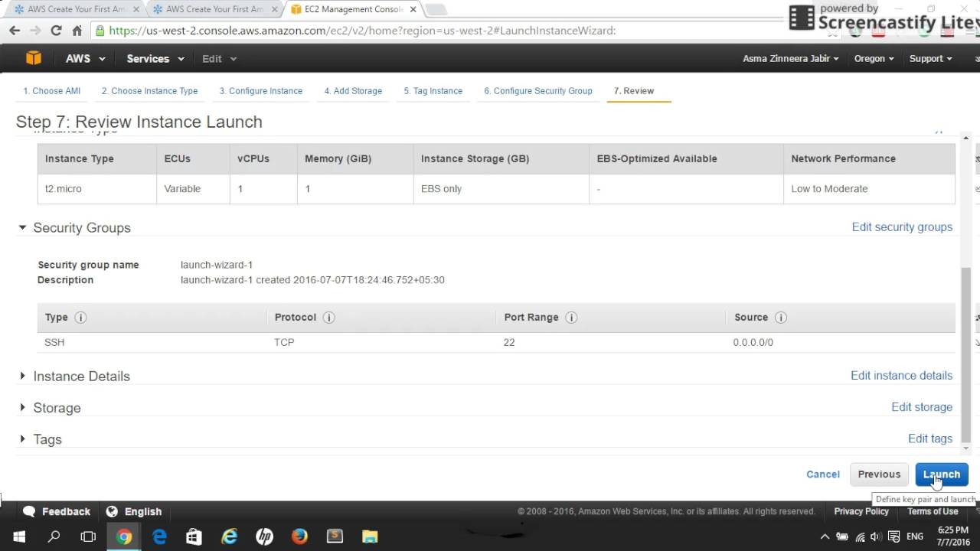The image size is (980, 551).
Task: Open Microsoft Edge from the taskbar
Action: (159, 536)
